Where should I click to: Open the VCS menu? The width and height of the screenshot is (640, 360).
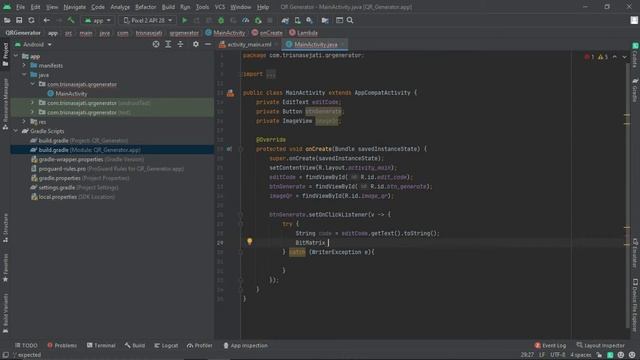point(220,7)
